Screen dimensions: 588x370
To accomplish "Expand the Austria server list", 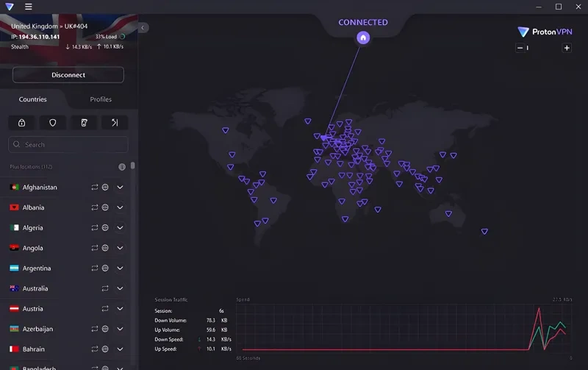I will click(x=120, y=309).
